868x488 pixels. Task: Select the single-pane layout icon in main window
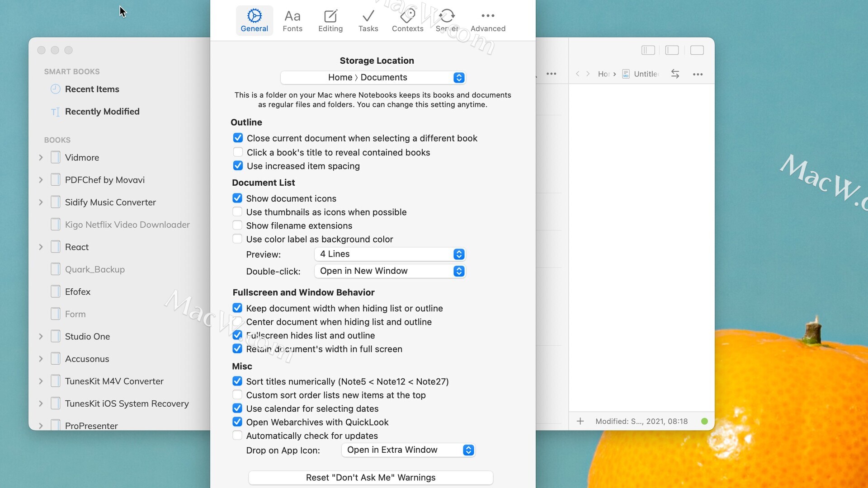[x=697, y=50]
